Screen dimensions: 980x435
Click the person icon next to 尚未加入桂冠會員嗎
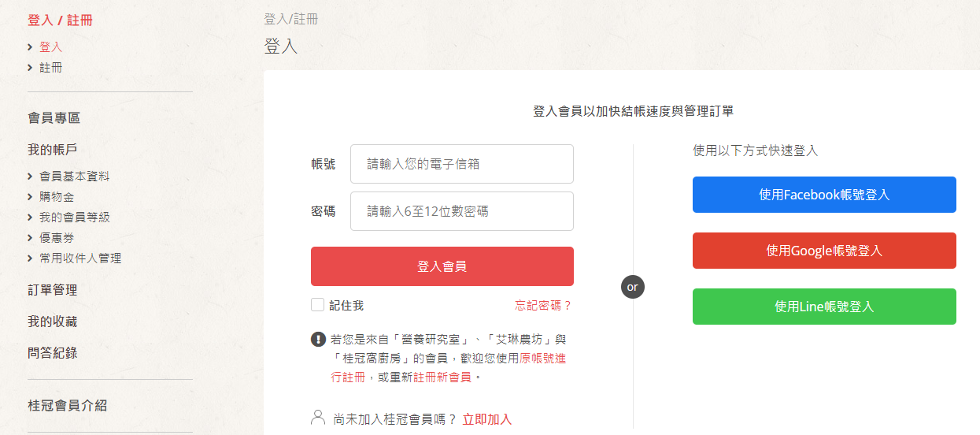coord(318,418)
